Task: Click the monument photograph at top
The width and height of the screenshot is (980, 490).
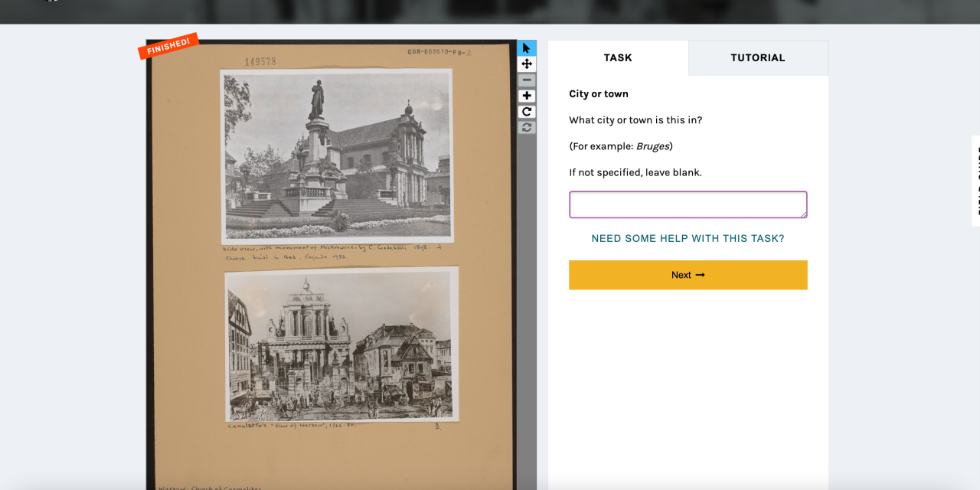Action: [337, 156]
